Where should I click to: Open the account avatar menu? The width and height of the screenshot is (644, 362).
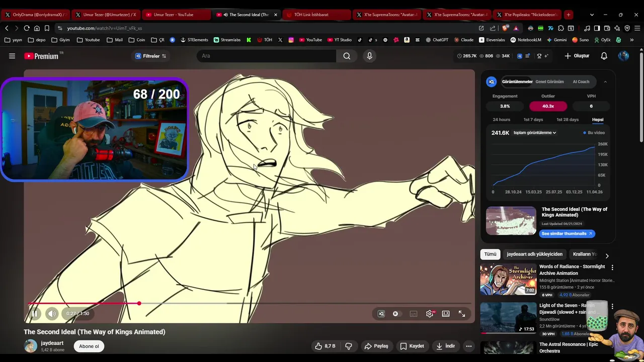(x=623, y=56)
